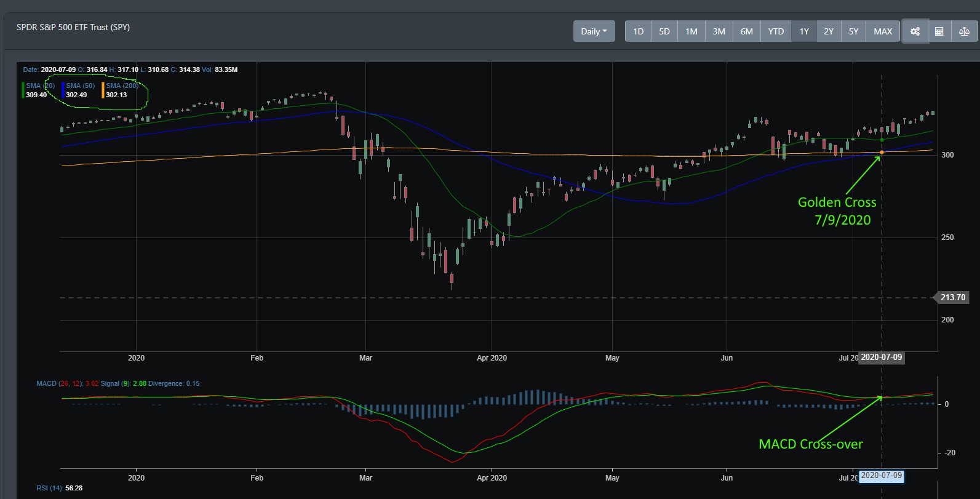
Task: Click the SMA (200) legend label
Action: (x=122, y=86)
